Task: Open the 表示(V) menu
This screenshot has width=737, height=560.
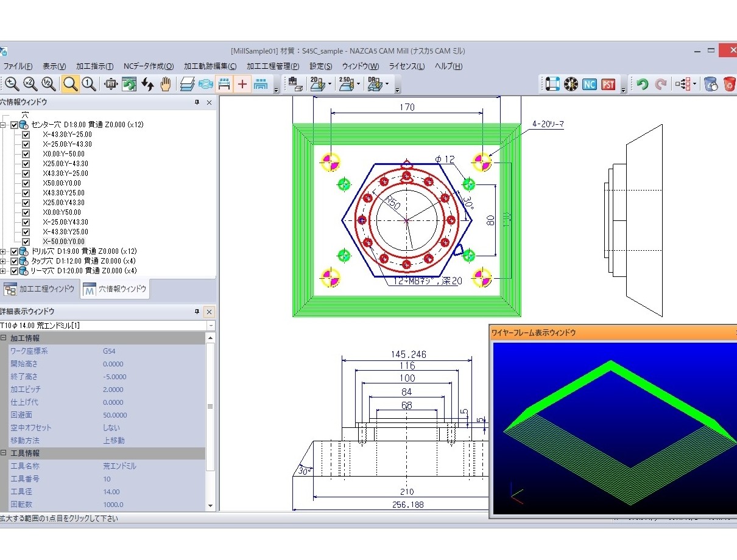Action: pyautogui.click(x=54, y=66)
